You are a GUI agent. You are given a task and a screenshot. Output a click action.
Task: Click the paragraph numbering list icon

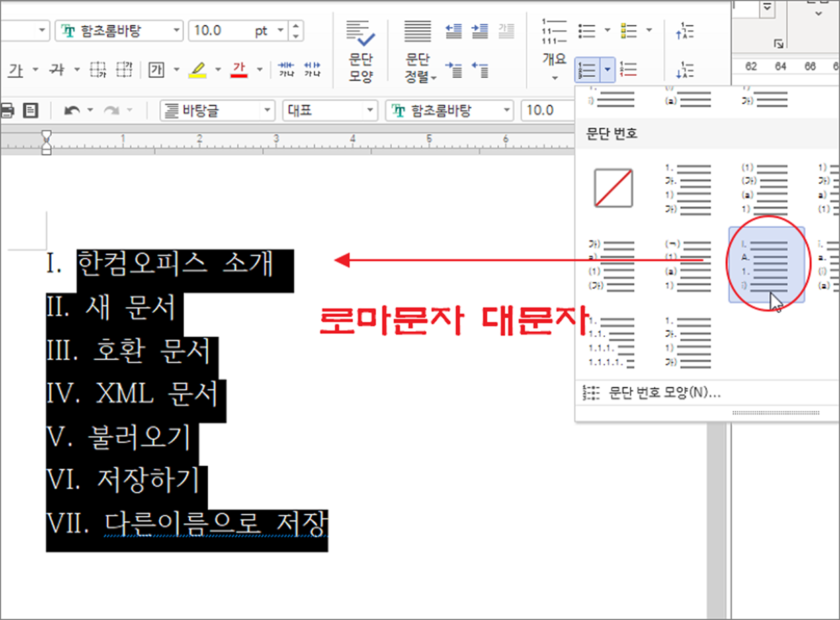(x=587, y=69)
